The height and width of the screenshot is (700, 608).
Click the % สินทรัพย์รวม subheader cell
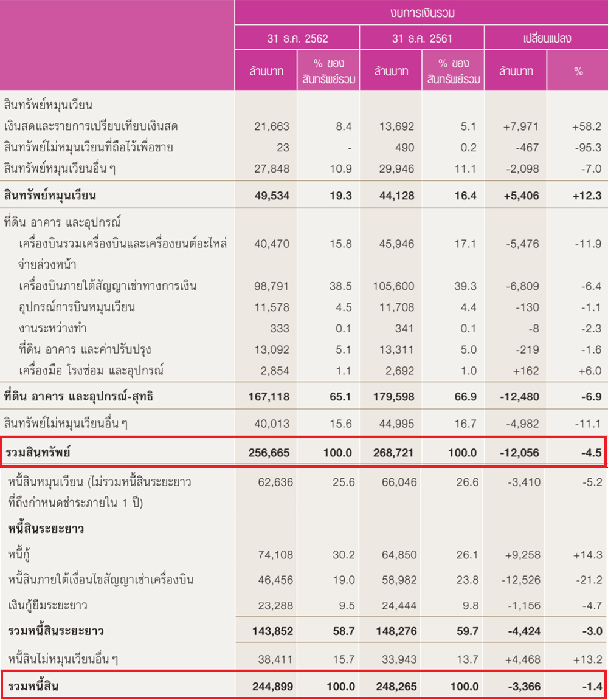coord(328,70)
